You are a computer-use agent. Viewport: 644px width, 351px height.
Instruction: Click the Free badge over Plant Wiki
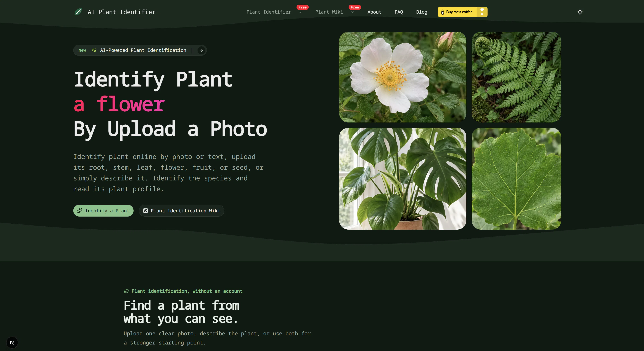click(355, 7)
